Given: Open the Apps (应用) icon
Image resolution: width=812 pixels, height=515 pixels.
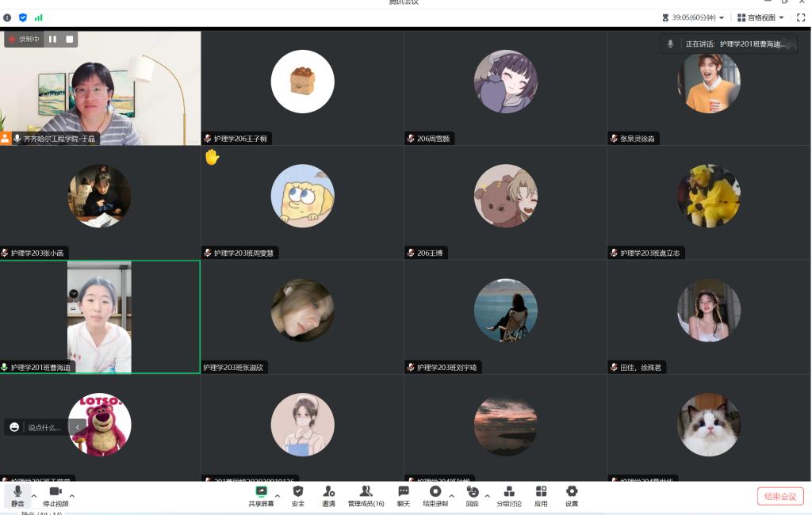Looking at the screenshot, I should click(x=541, y=492).
